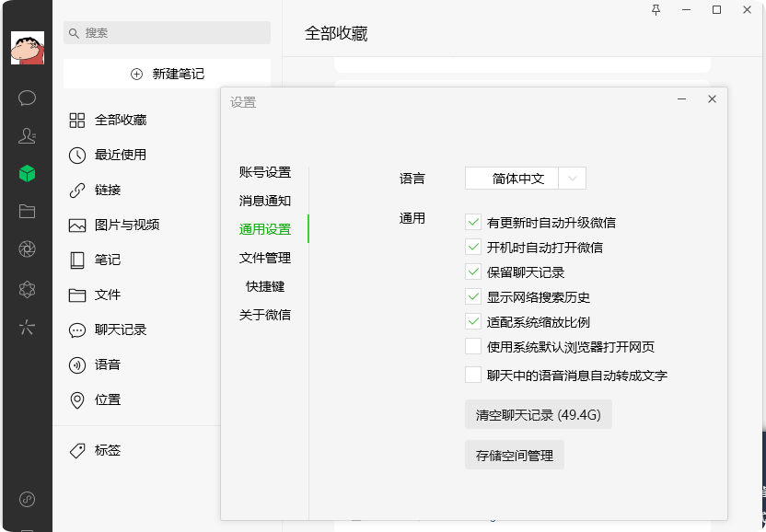Click the clock icon next to 最近使用
This screenshot has width=766, height=532.
tap(77, 155)
